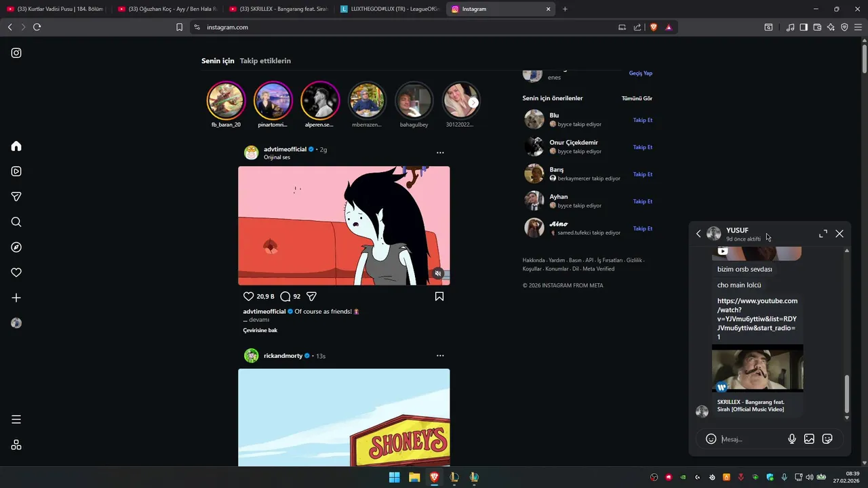Open Brave Rewards triangle icon

pos(669,27)
